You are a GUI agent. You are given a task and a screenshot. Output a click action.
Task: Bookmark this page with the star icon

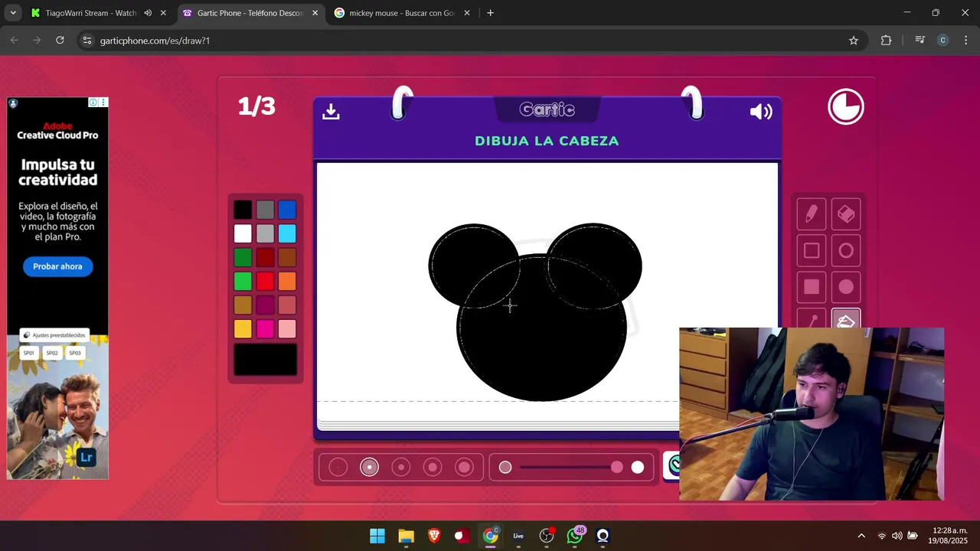pos(854,41)
